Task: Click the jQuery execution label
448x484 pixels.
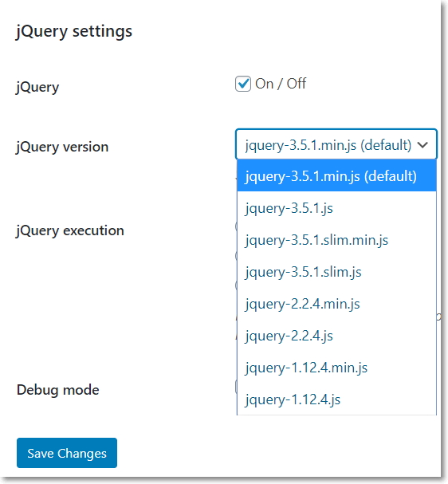Action: point(70,230)
